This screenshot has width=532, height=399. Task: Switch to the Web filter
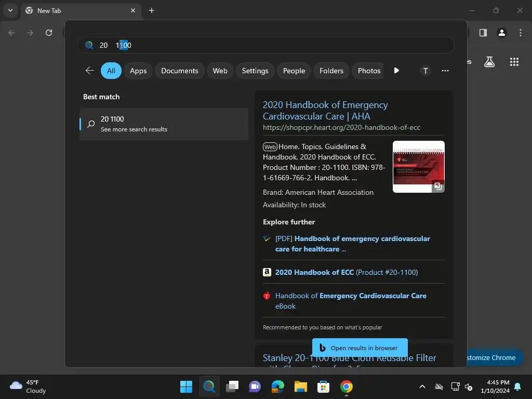tap(220, 71)
